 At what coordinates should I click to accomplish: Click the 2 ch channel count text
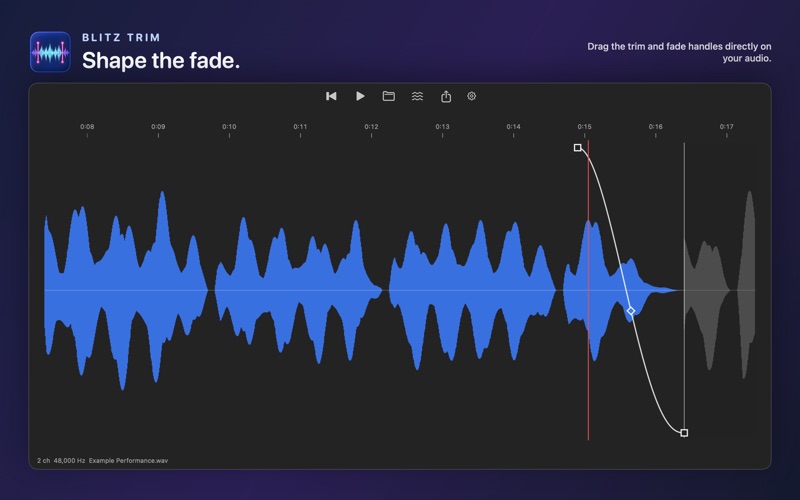[43, 460]
